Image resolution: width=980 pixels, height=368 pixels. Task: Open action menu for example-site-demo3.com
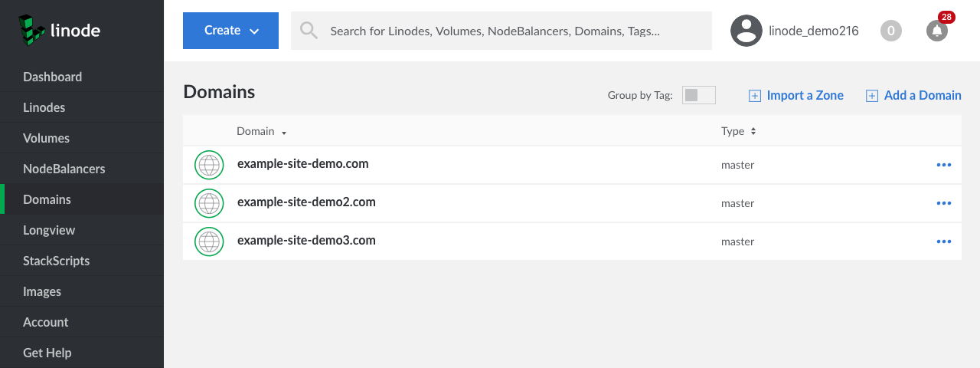tap(943, 242)
